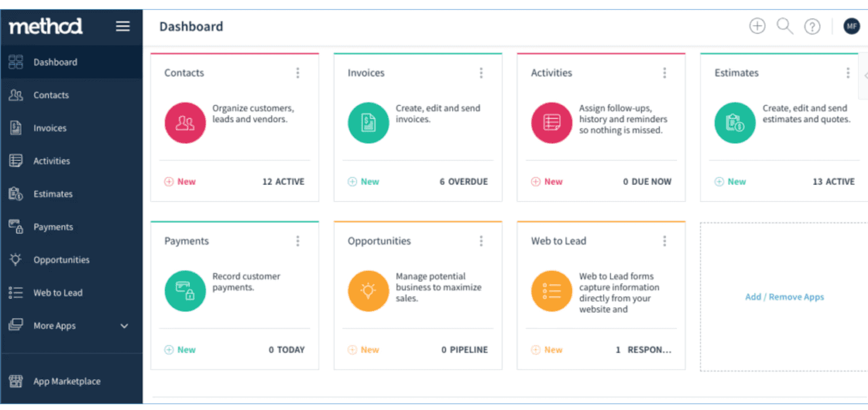Open the Invoices card options menu

coord(481,73)
